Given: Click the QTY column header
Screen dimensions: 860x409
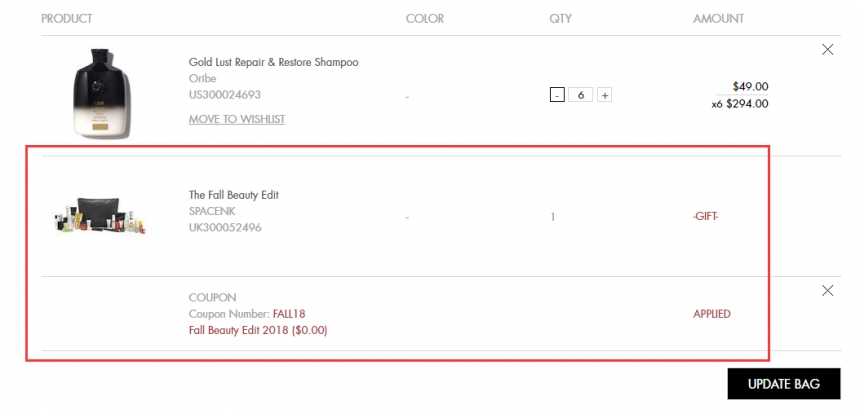Looking at the screenshot, I should [561, 19].
